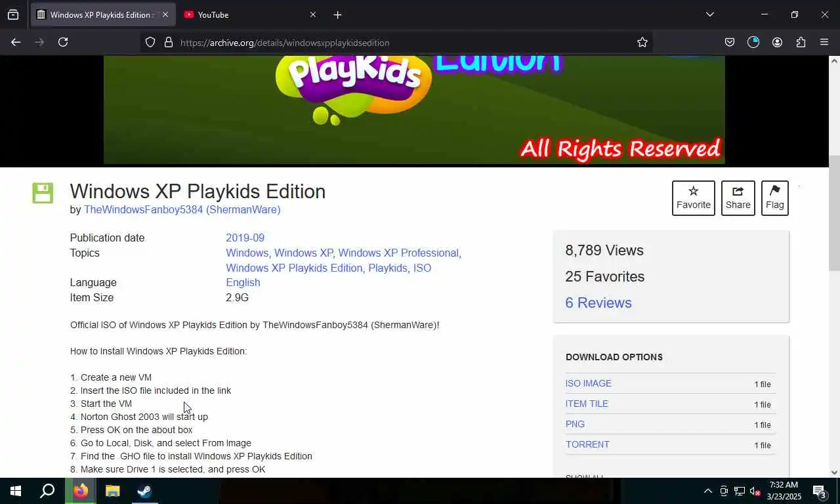The image size is (840, 504).
Task: Open the Firefox hamburger menu
Action: pos(824,42)
